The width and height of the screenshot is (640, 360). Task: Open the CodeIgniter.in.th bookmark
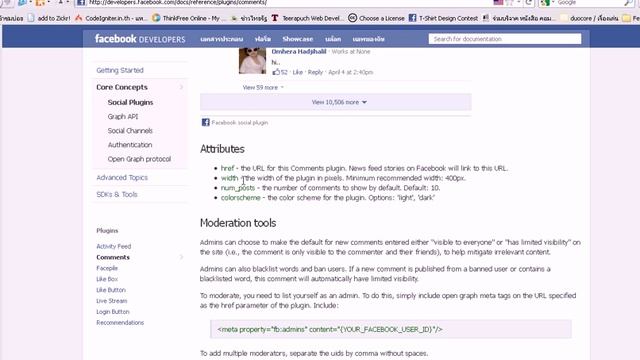point(111,18)
